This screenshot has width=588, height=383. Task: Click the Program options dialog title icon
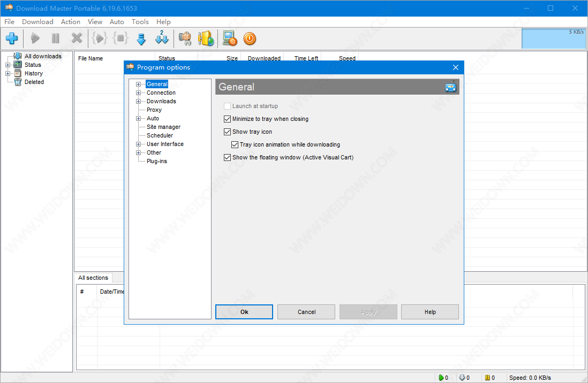coord(131,67)
